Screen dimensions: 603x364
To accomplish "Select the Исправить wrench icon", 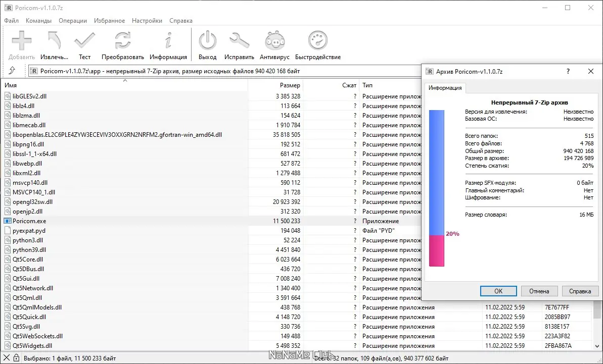I will coord(239,41).
